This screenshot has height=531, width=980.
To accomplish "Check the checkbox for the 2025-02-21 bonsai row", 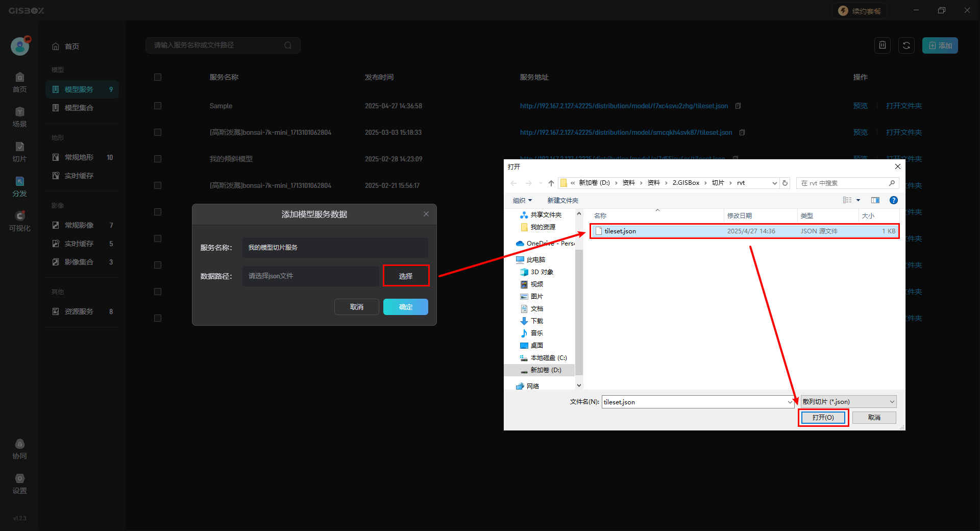I will click(x=158, y=185).
